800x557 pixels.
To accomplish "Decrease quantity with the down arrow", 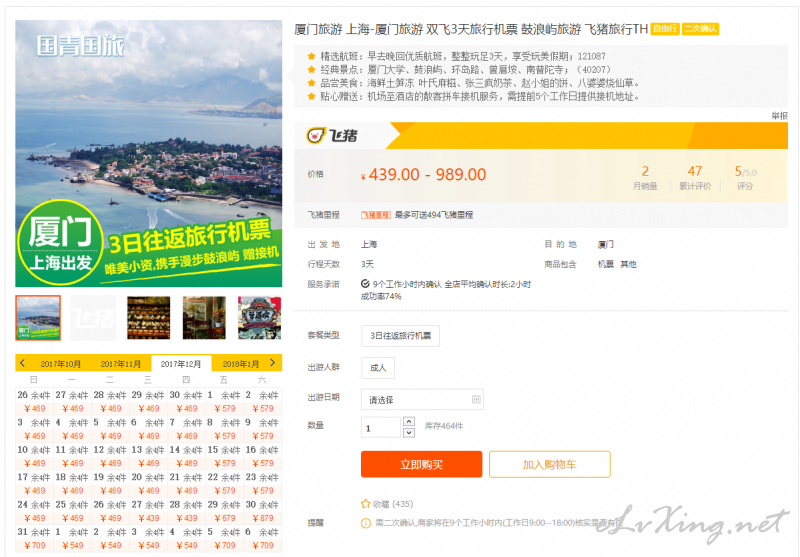I will point(409,433).
